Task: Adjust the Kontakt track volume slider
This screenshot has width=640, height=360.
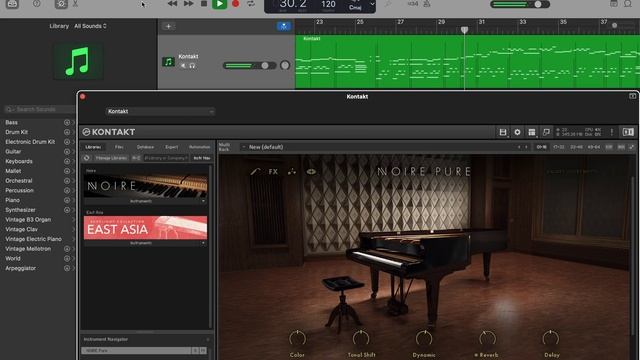Action: pos(250,65)
